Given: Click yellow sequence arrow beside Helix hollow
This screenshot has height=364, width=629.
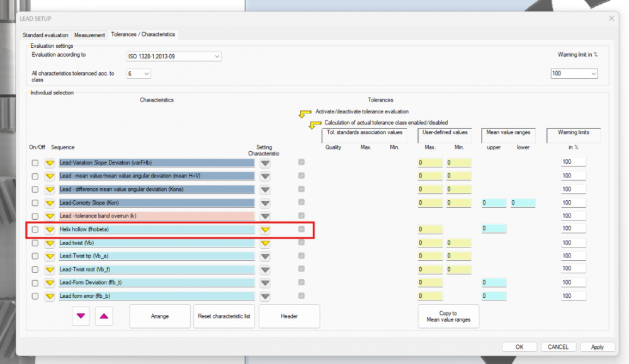Looking at the screenshot, I should click(50, 230).
